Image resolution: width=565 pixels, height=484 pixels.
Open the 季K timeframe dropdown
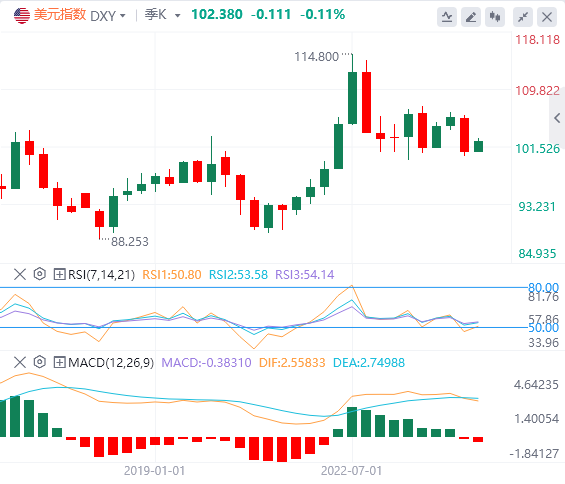pos(162,15)
